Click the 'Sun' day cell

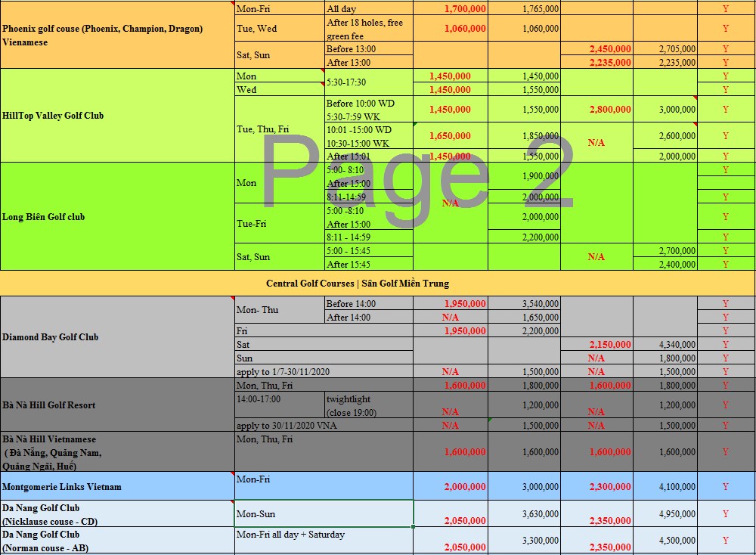[324, 358]
